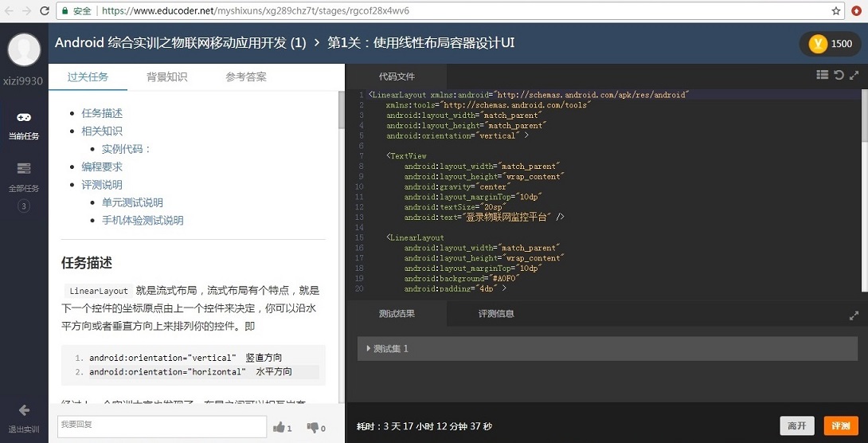
Task: Jump to 编程要求 section link
Action: click(102, 167)
